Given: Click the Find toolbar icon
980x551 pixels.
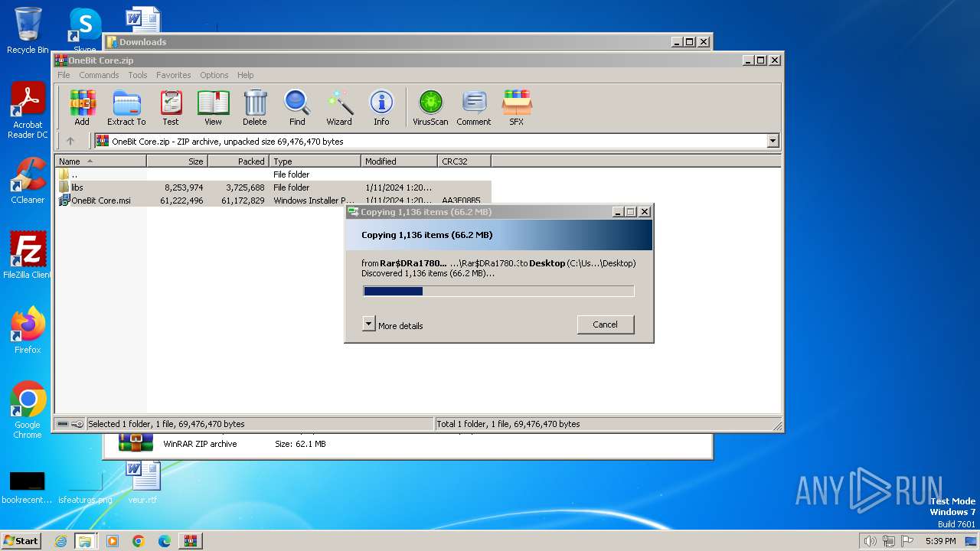Looking at the screenshot, I should (297, 108).
